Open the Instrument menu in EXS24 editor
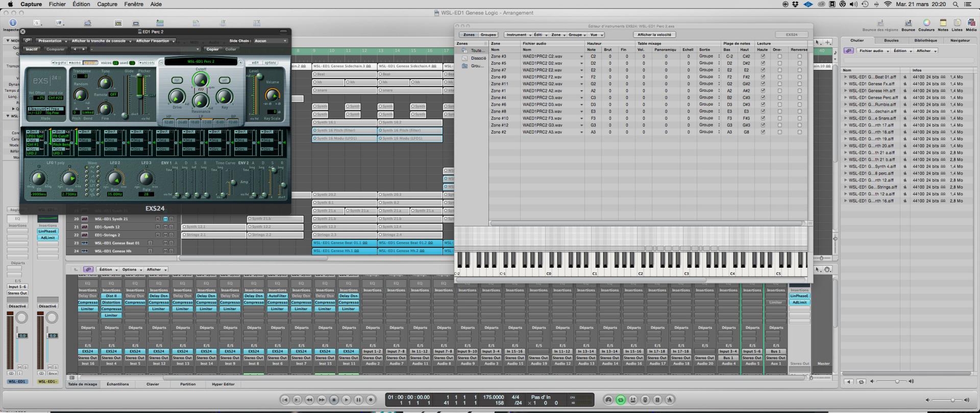980x413 pixels. click(x=518, y=35)
